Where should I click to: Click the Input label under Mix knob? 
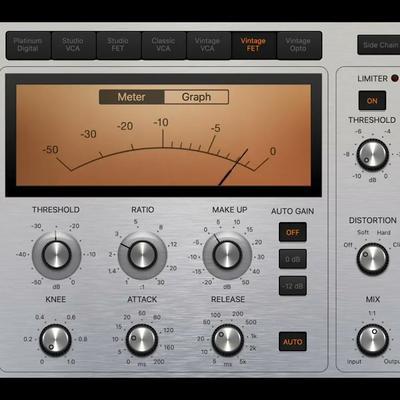click(x=354, y=362)
